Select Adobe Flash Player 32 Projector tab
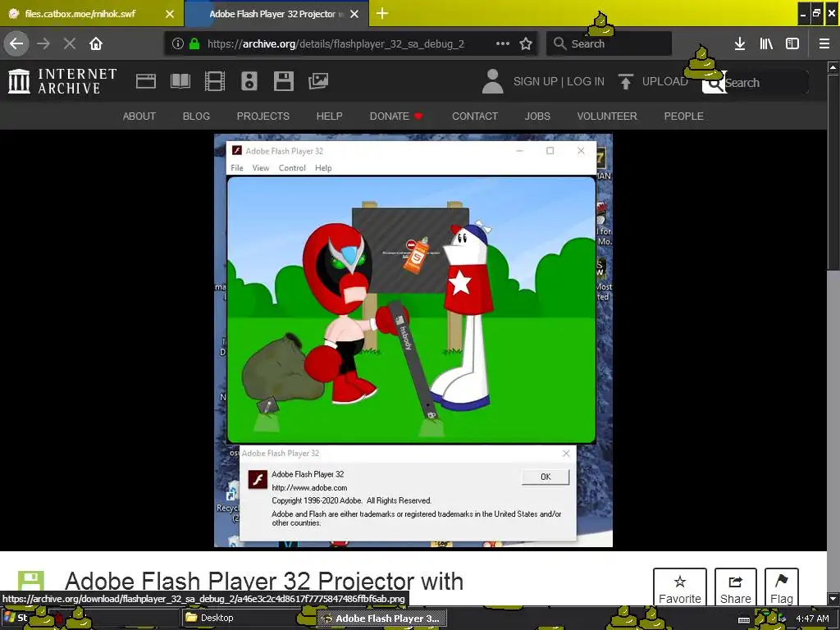Viewport: 840px width, 630px height. coord(276,14)
